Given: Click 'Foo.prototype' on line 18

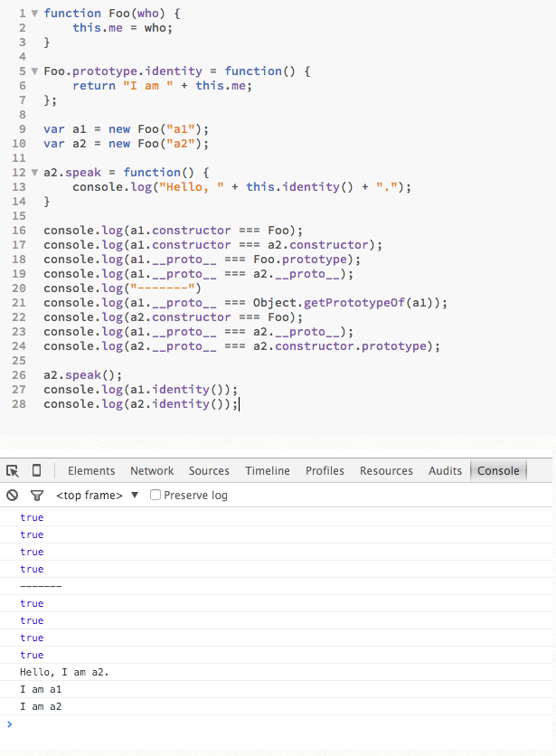Looking at the screenshot, I should (300, 260).
